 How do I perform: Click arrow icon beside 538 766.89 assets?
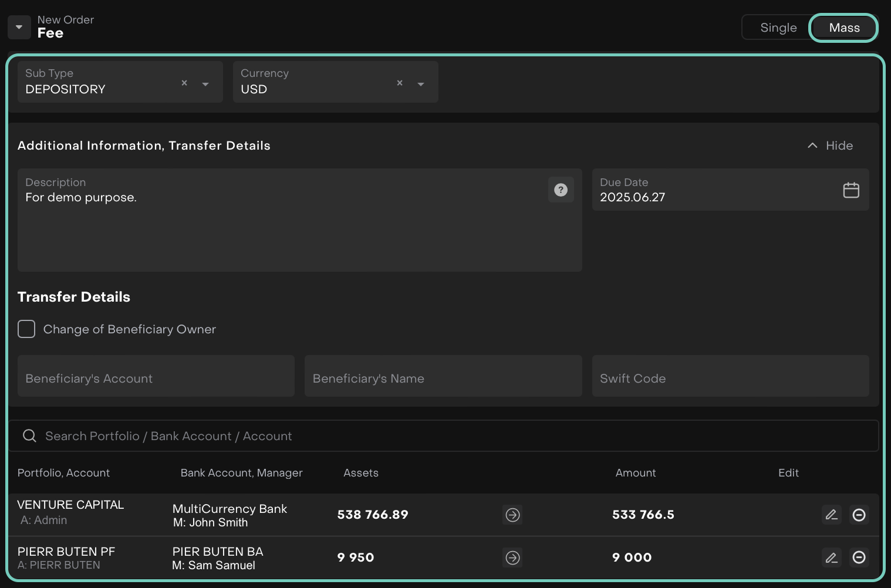[x=512, y=515]
